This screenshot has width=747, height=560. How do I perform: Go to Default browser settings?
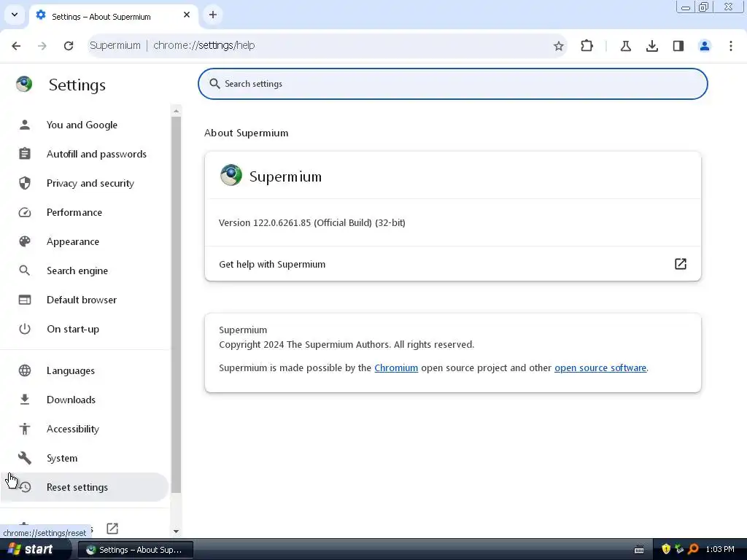click(85, 300)
